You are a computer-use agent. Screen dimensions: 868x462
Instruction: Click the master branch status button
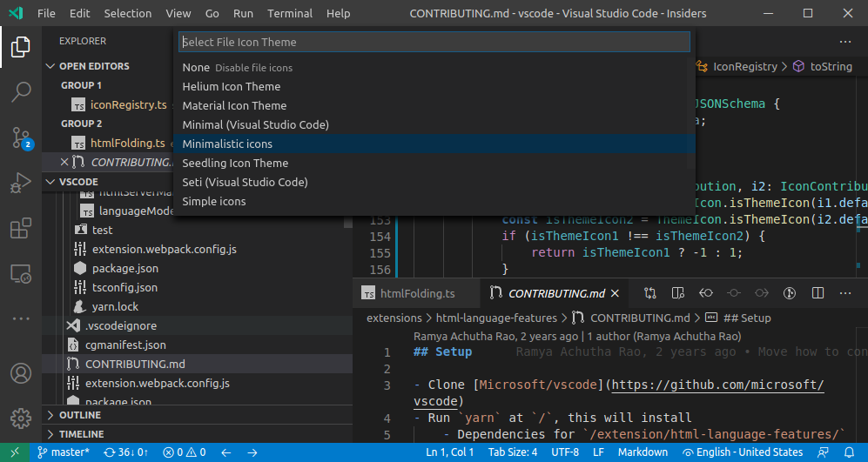(x=64, y=452)
